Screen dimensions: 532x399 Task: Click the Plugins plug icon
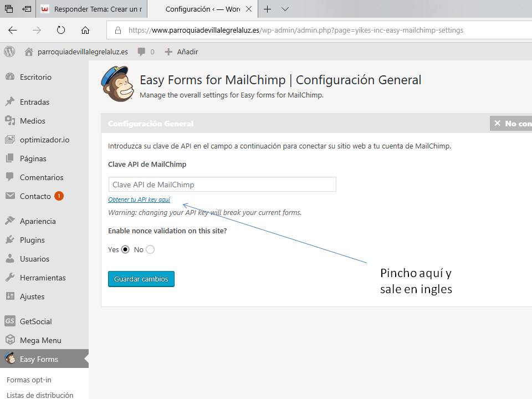pyautogui.click(x=10, y=239)
